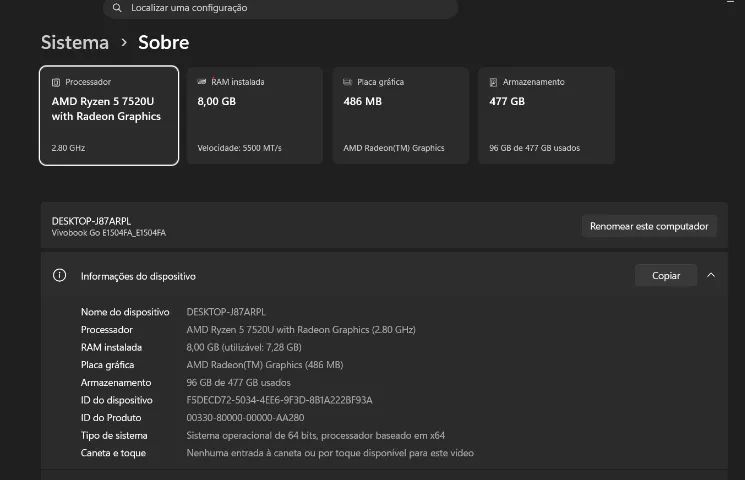The image size is (745, 480).
Task: Focus the 'Localizar uma configuração' search field
Action: click(x=280, y=8)
